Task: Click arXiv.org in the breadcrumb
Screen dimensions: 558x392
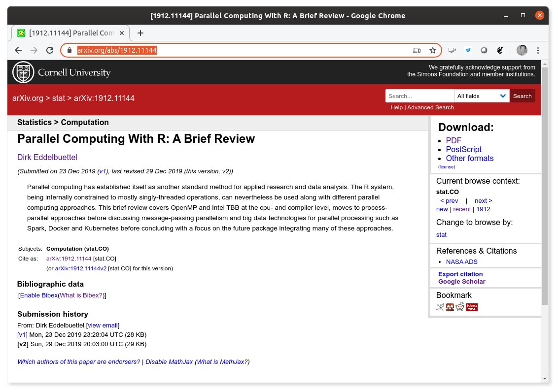Action: click(28, 98)
